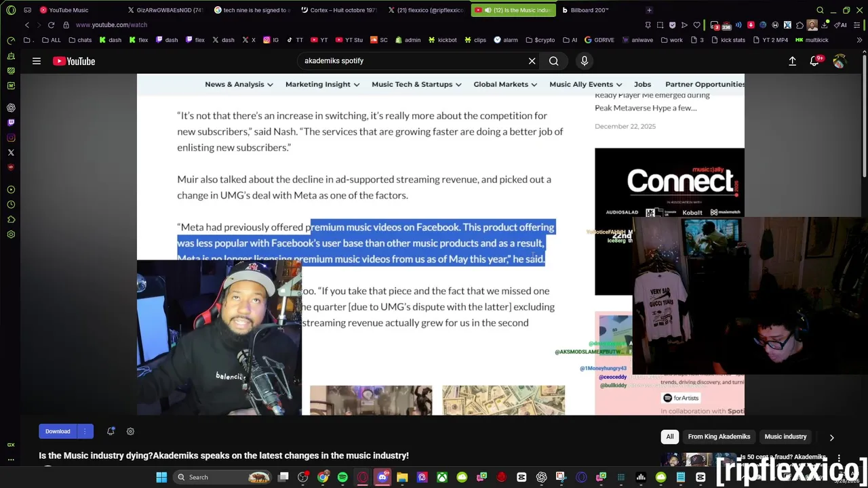Switch to the tech nine Google search tab

point(251,10)
